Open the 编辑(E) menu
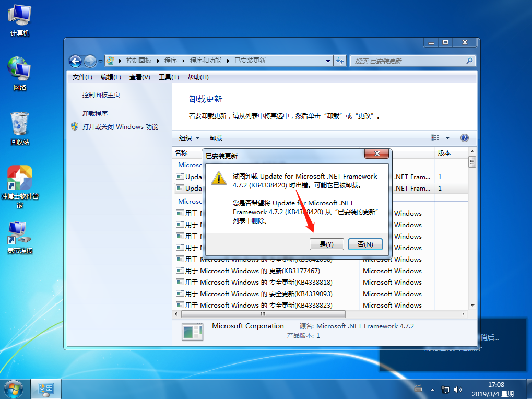This screenshot has width=532, height=399. pos(111,77)
